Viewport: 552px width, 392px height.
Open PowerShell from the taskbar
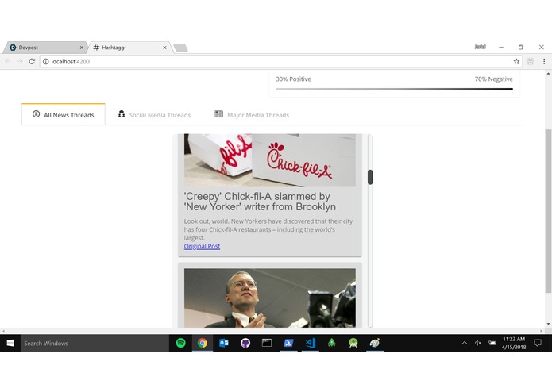click(x=288, y=343)
